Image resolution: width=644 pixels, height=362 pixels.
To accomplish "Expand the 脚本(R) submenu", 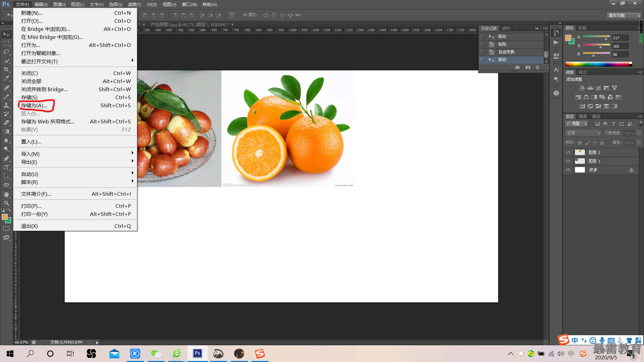I will [75, 182].
